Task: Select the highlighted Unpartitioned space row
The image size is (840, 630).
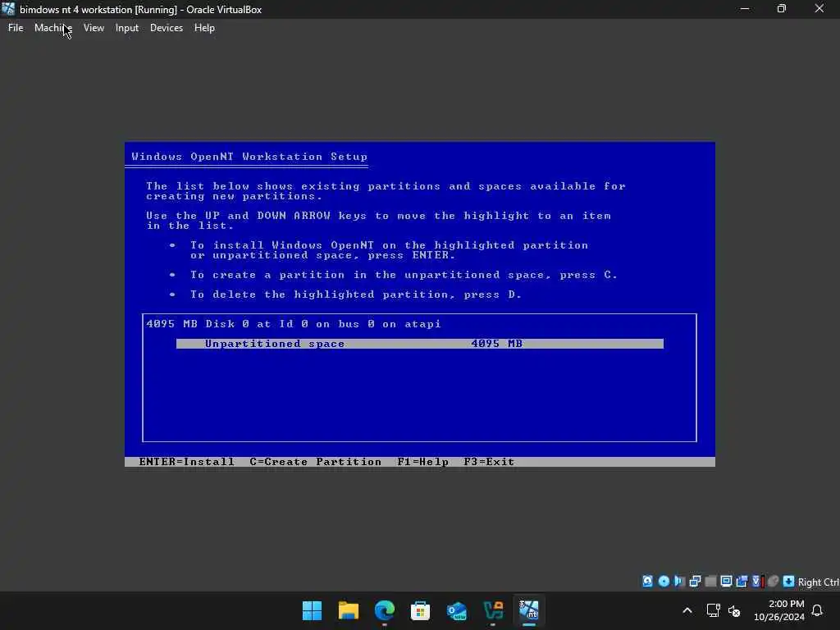Action: [419, 344]
